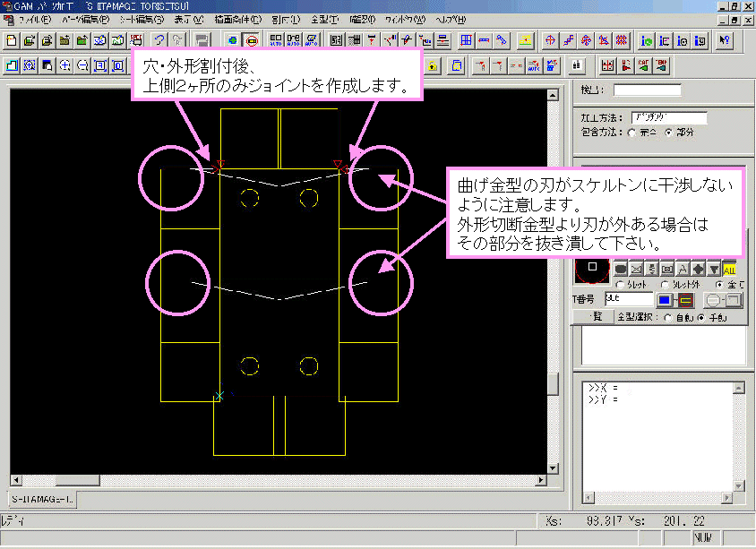Click the two bottles icon
The width and height of the screenshot is (756, 549).
click(577, 65)
